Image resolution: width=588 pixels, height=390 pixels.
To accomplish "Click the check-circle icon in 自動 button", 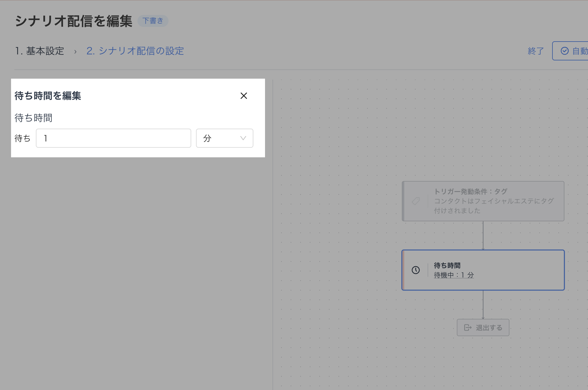I will click(564, 51).
